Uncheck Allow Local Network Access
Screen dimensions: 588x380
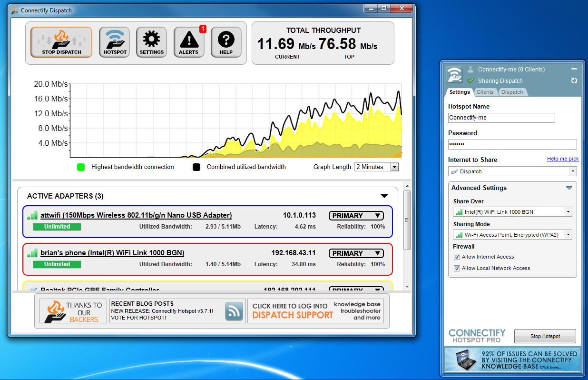click(x=457, y=268)
